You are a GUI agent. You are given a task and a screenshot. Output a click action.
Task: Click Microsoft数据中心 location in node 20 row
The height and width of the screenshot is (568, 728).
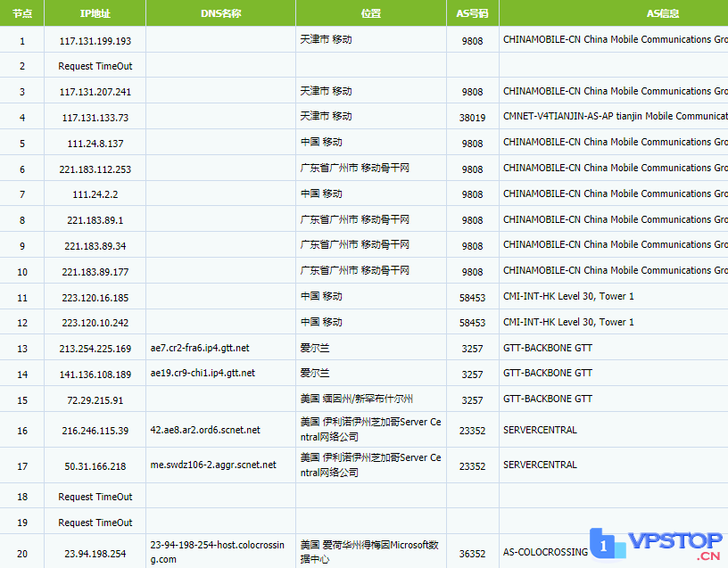369,552
